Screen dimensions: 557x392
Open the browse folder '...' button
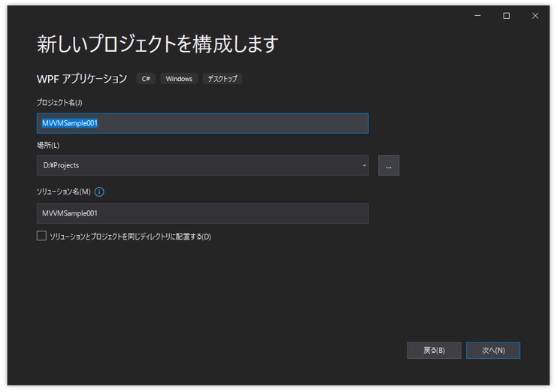click(389, 165)
